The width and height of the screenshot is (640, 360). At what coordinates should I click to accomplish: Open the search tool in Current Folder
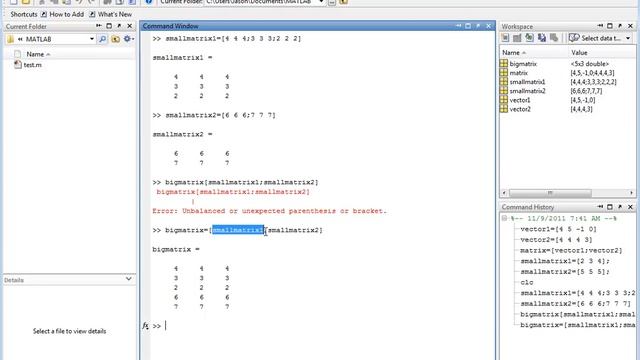click(102, 39)
